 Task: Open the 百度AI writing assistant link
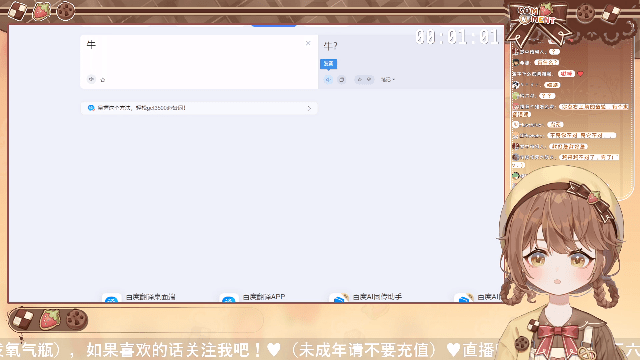coord(377,297)
